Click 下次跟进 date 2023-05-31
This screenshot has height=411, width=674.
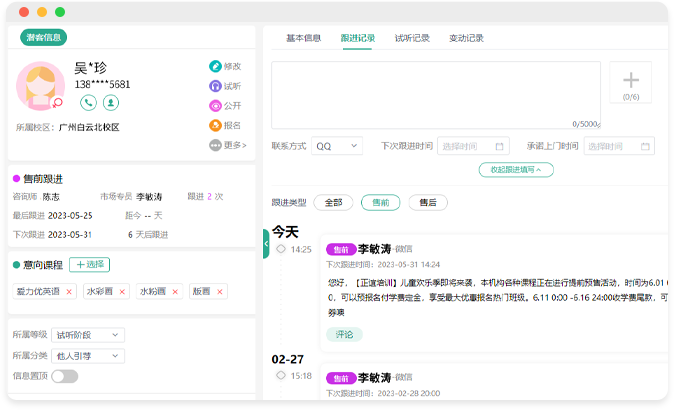tap(70, 235)
